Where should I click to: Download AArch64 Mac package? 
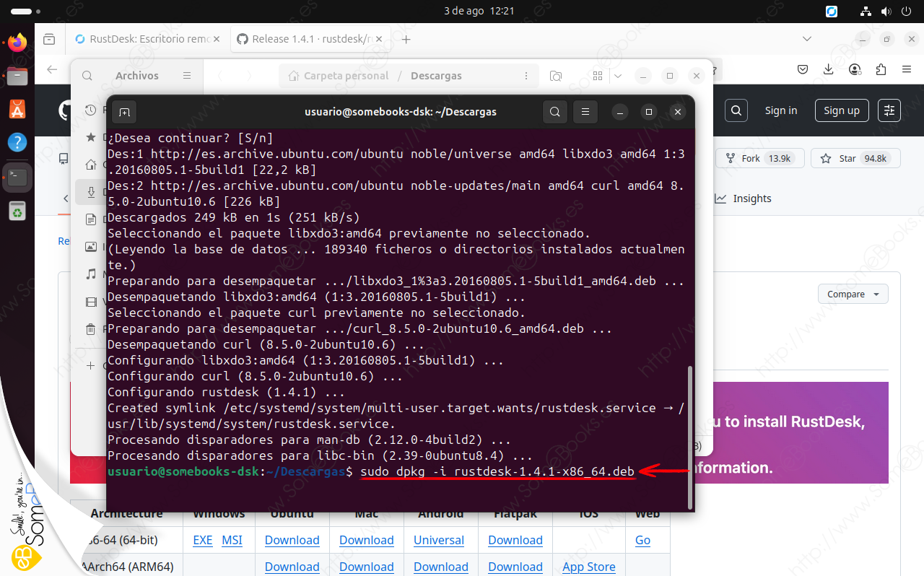(x=366, y=567)
